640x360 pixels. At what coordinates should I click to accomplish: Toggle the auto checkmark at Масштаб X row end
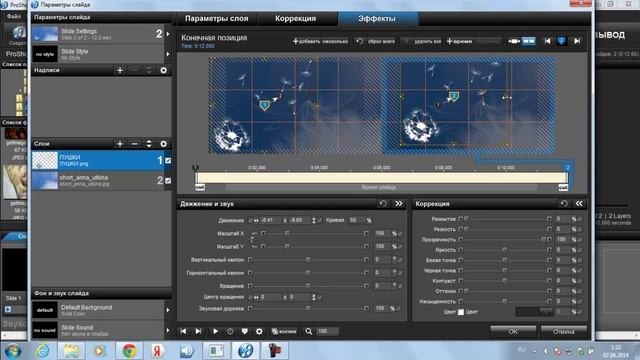coord(400,233)
